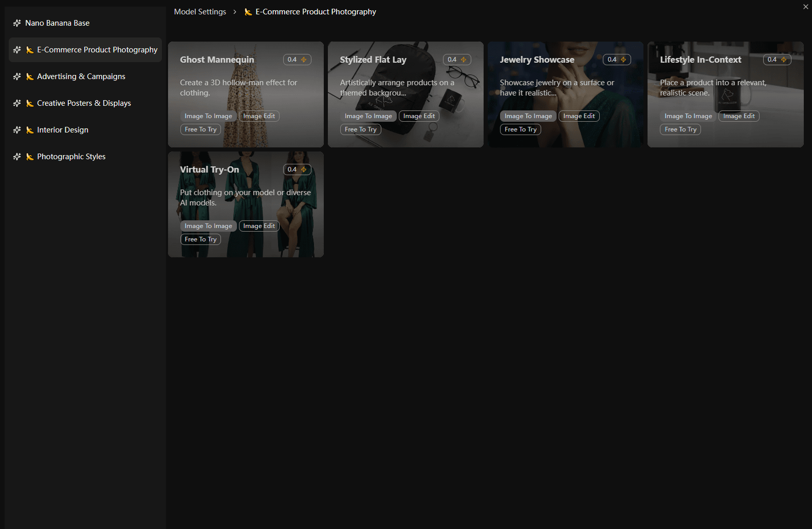812x529 pixels.
Task: Click Image Edit tag on Jewelry Showcase
Action: [x=579, y=116]
